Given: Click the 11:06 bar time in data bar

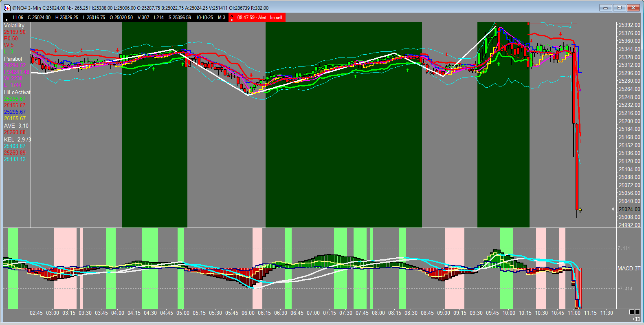Looking at the screenshot, I should [x=18, y=18].
